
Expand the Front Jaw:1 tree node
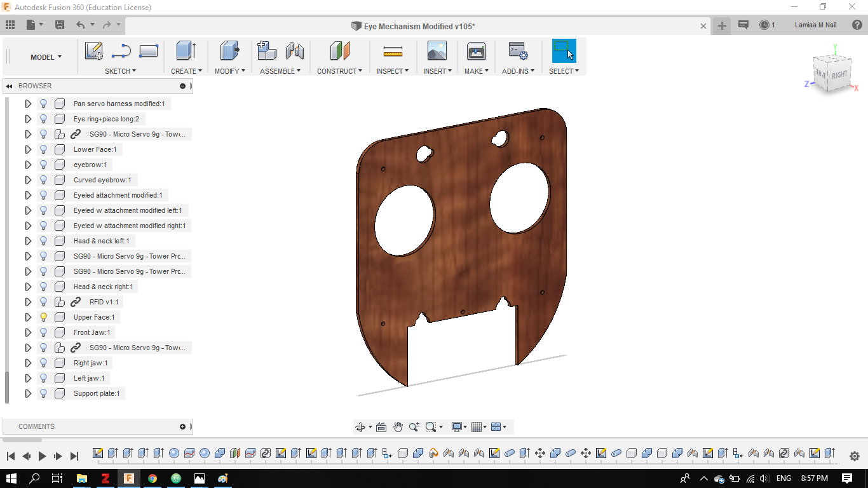click(28, 332)
